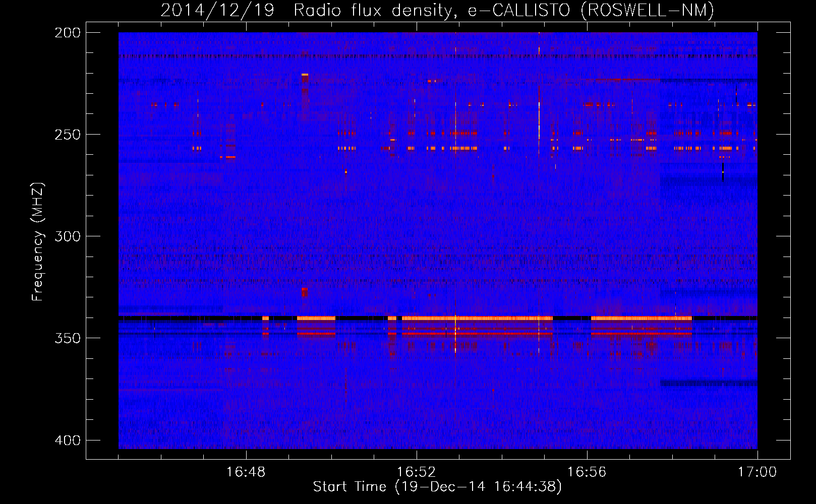Click the plot title mentioning e-CALLISTO ROSWELL-NM

click(437, 10)
